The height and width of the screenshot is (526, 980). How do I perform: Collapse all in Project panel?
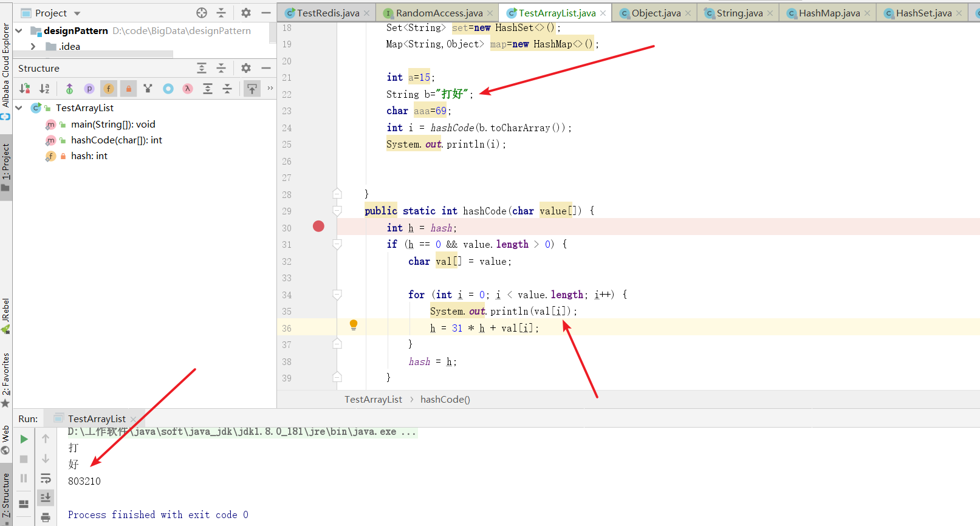click(221, 13)
